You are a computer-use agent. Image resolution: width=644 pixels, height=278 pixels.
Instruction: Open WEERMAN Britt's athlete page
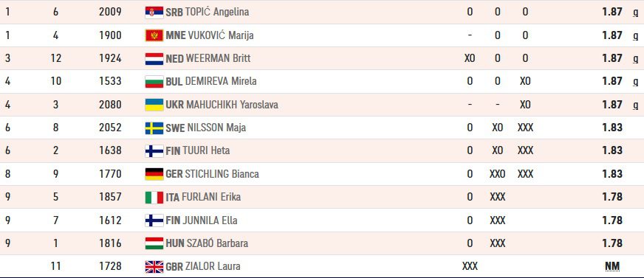218,58
